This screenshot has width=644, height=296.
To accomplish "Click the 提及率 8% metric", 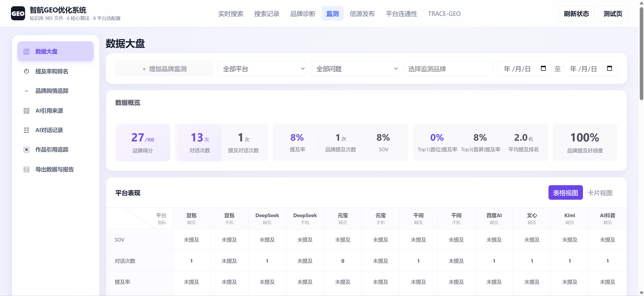I will (x=297, y=143).
